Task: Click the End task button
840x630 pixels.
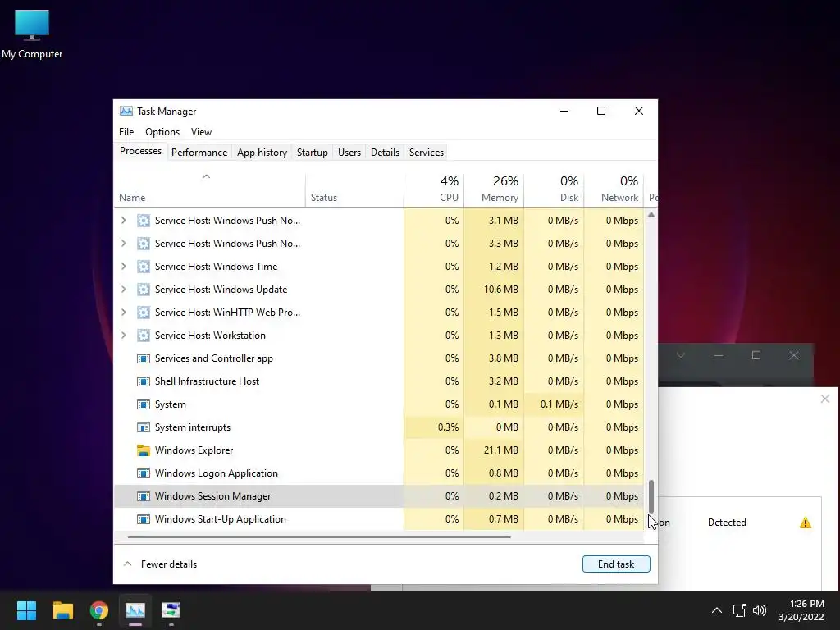Action: (x=616, y=564)
